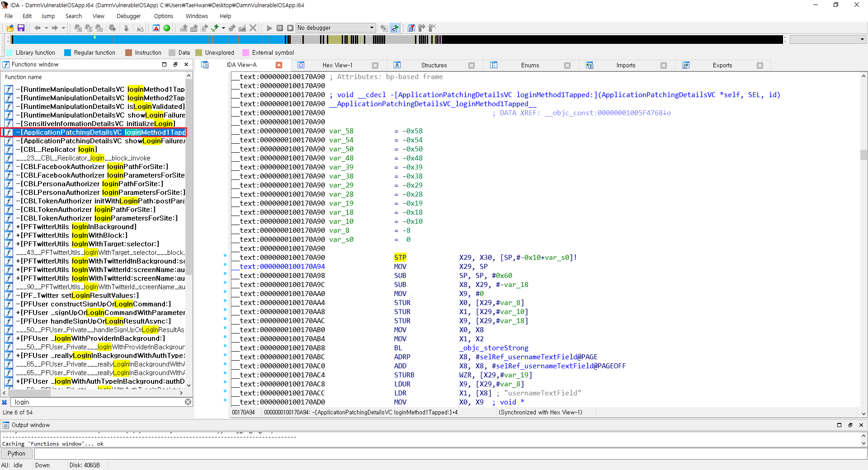This screenshot has width=868, height=470.
Task: Click the blue navigation band overview
Action: 396,40
